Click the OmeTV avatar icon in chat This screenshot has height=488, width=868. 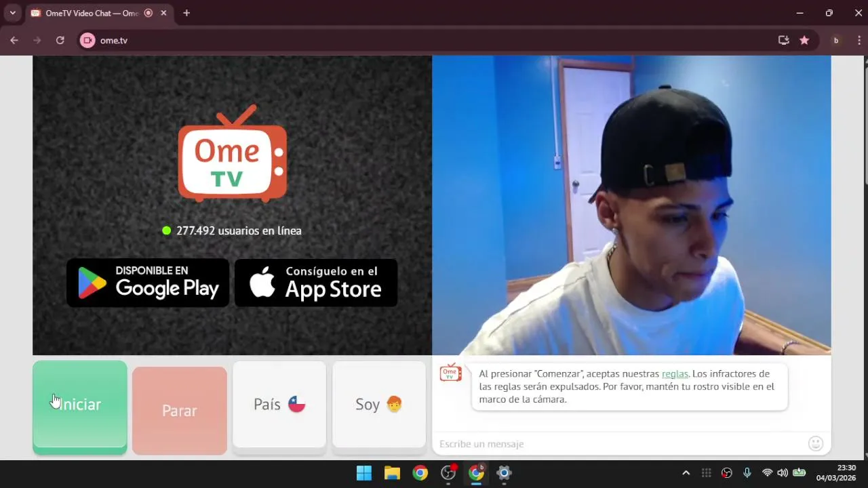click(x=450, y=373)
